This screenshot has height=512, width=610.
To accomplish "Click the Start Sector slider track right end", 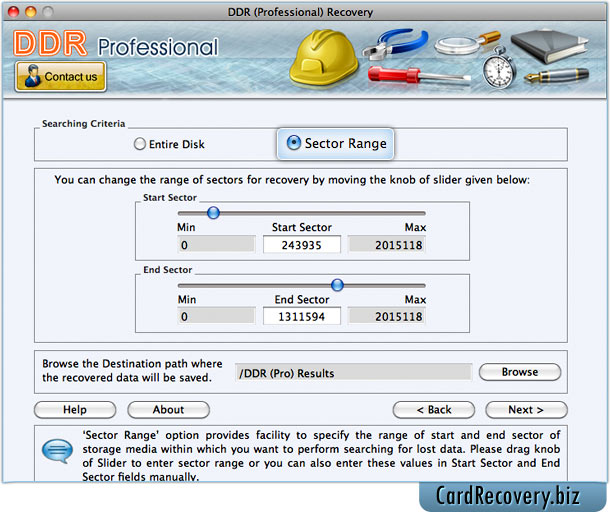I will tap(423, 213).
